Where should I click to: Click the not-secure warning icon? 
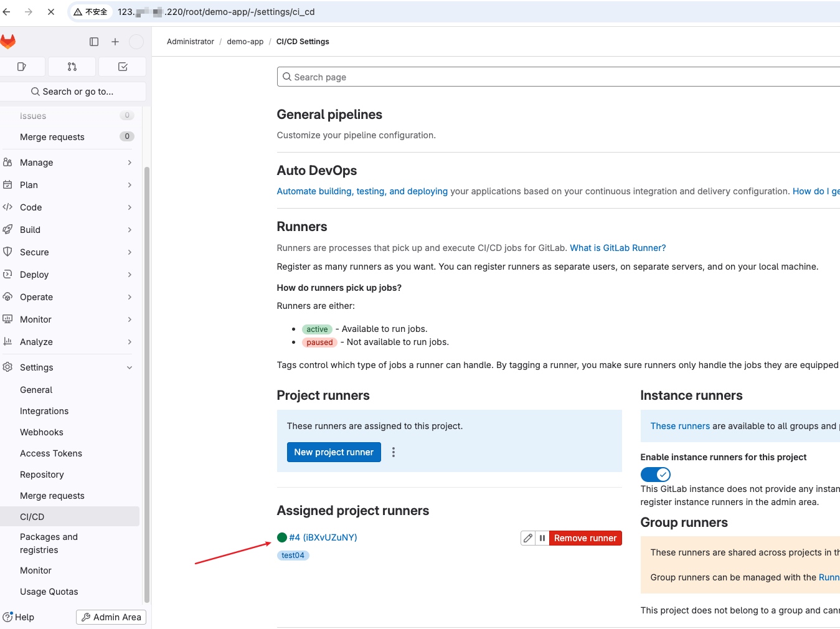(78, 12)
